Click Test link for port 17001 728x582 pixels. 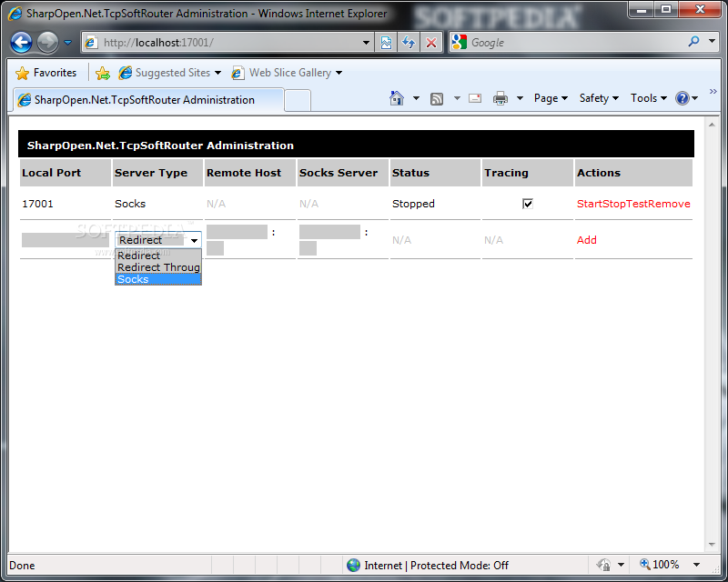click(x=636, y=204)
